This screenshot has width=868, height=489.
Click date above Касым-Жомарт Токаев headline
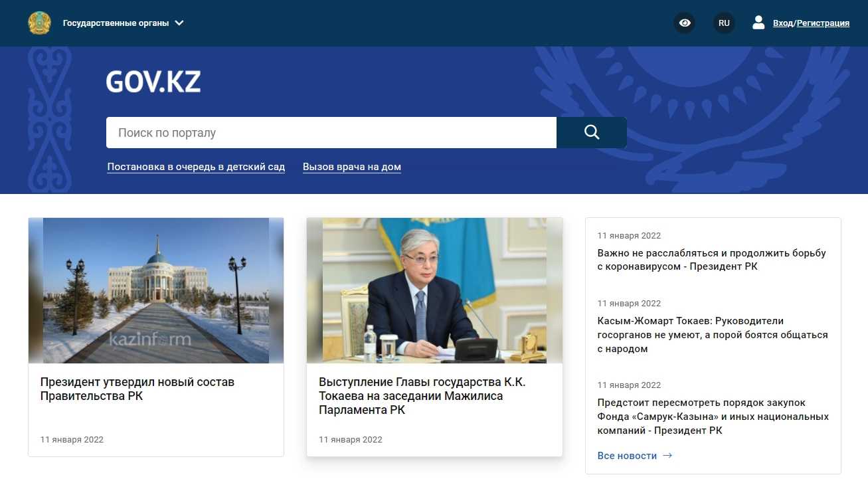click(629, 304)
